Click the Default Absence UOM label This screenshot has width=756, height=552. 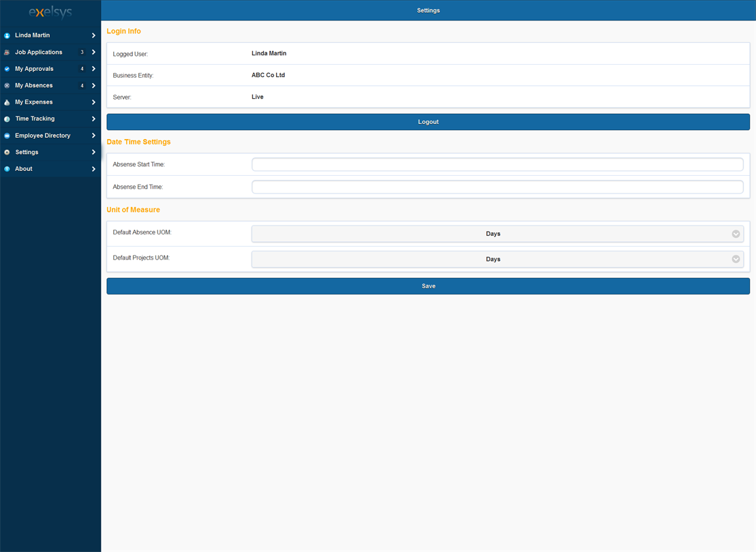[x=142, y=232]
